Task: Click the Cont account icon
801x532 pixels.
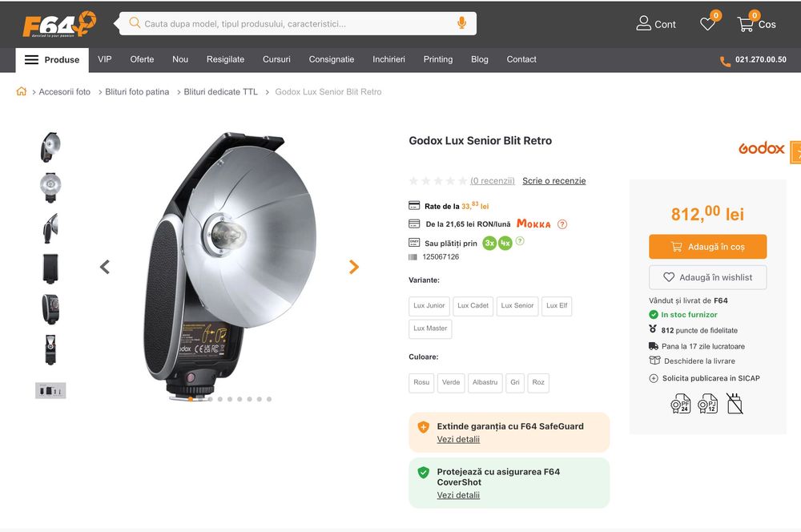Action: (x=644, y=24)
